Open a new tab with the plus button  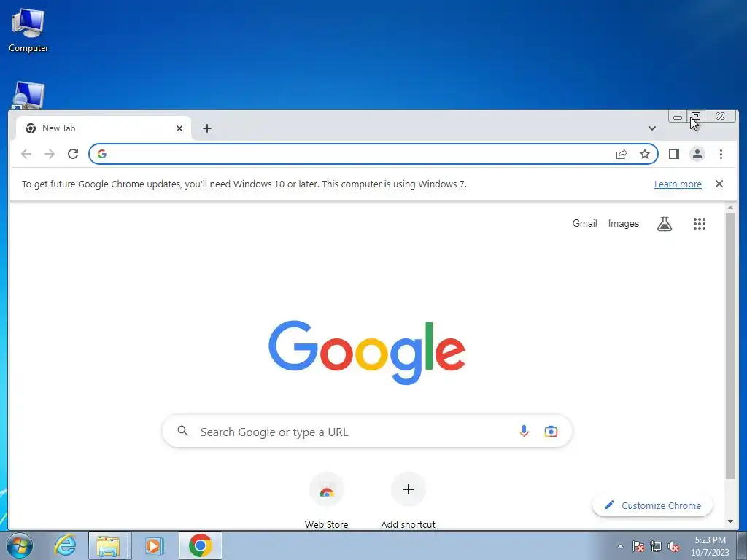click(x=206, y=128)
